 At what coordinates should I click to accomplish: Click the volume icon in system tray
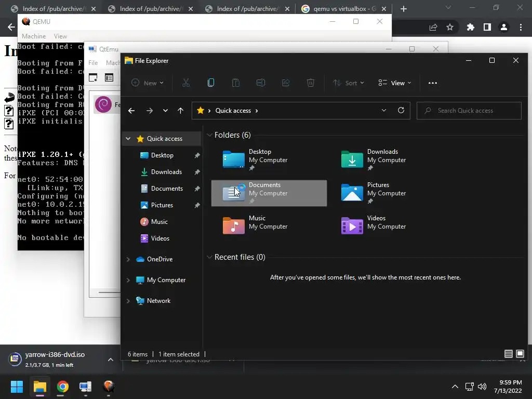click(x=482, y=387)
